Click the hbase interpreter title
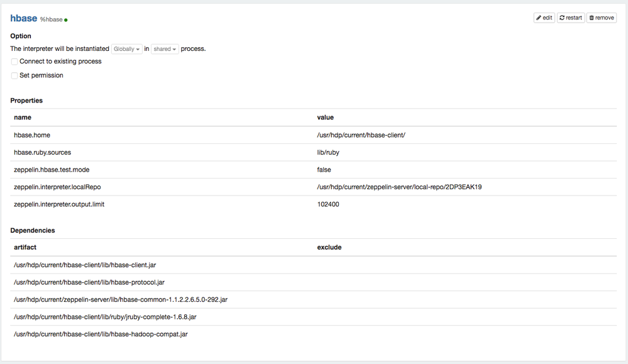Image resolution: width=628 pixels, height=364 pixels. point(24,19)
